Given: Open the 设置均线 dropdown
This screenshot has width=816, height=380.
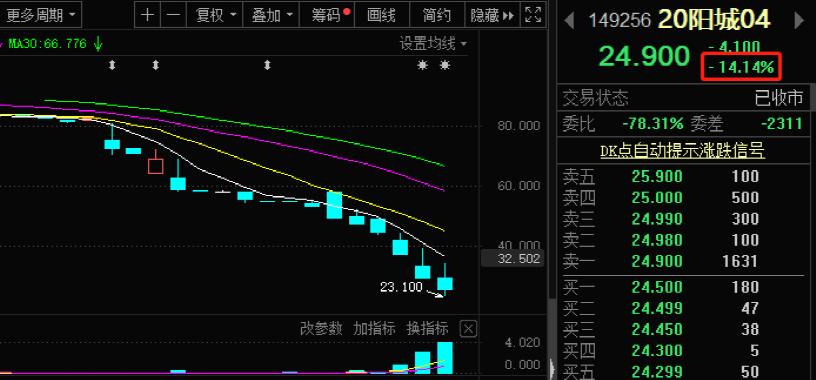Looking at the screenshot, I should (x=433, y=44).
